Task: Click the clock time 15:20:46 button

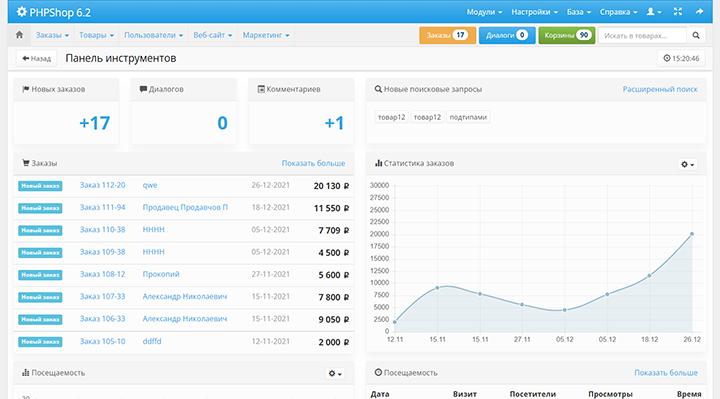Action: tap(681, 58)
